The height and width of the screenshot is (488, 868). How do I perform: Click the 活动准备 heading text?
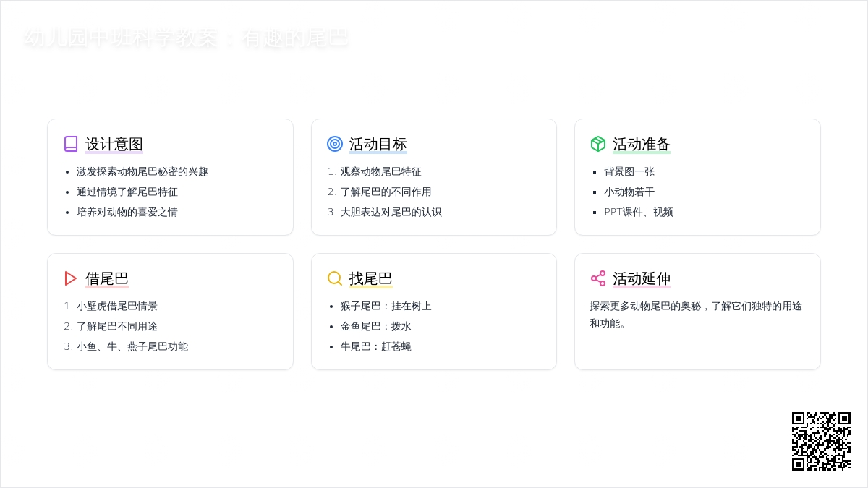(642, 144)
